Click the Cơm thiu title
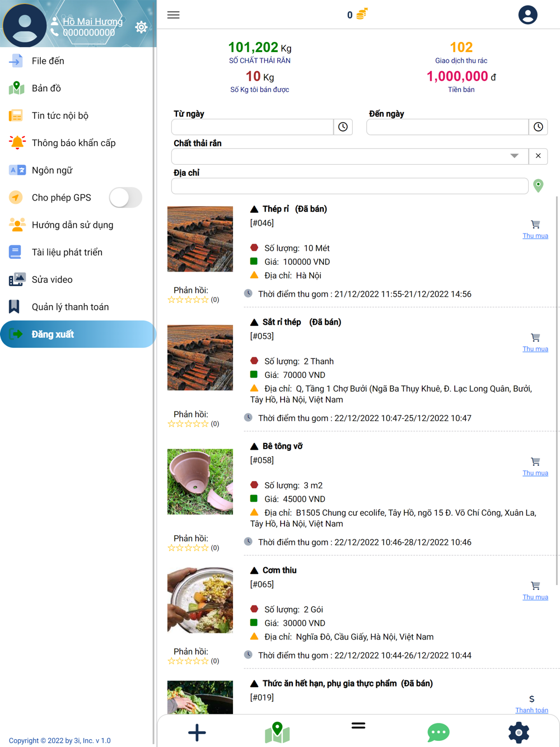560x747 pixels. (x=279, y=570)
